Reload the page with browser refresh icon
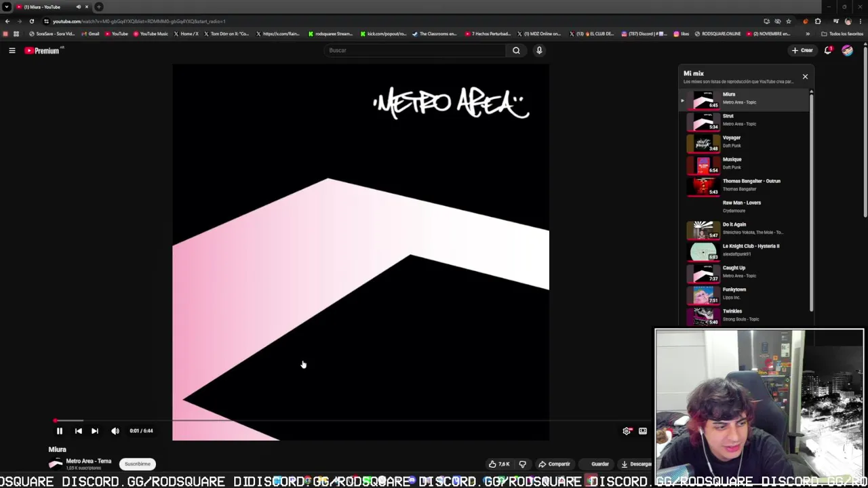868x488 pixels. (x=31, y=21)
